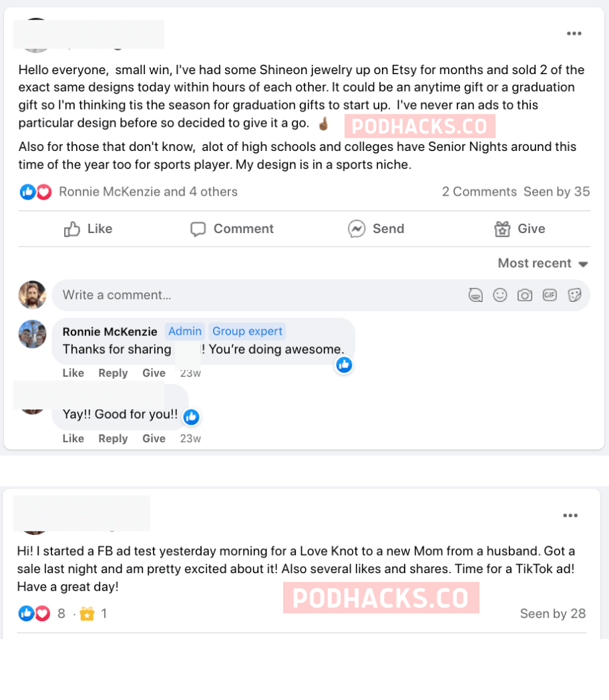The image size is (609, 700).
Task: Expand the Most recent sort dropdown
Action: [x=543, y=263]
